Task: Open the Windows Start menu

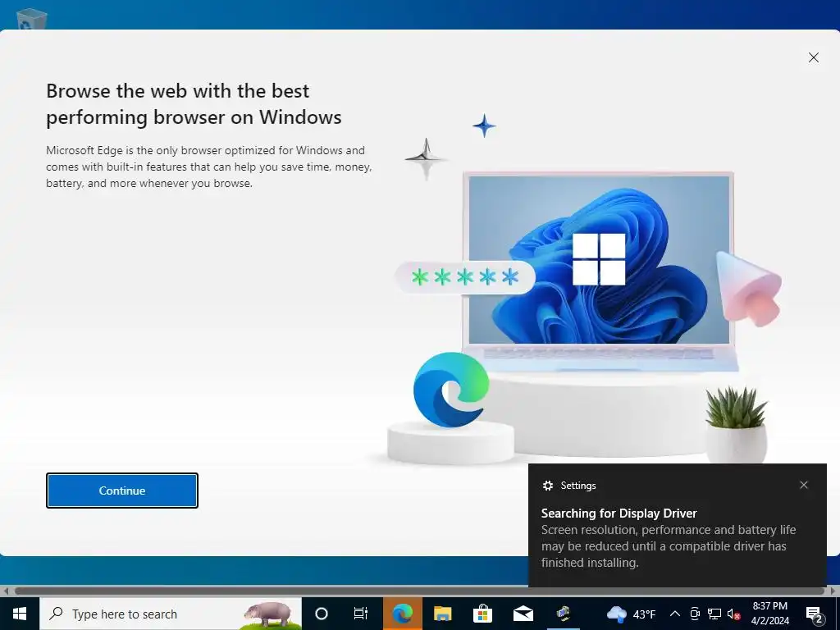Action: point(20,614)
